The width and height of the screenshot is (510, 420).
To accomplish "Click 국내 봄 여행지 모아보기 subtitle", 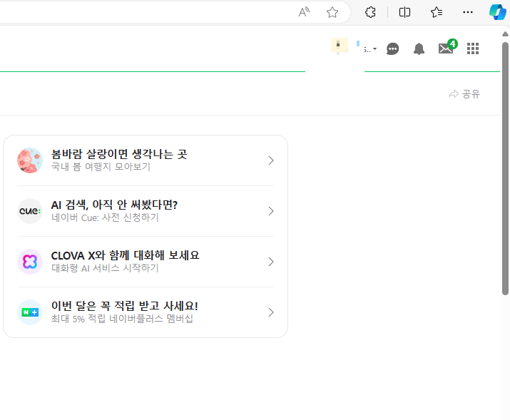I will pyautogui.click(x=101, y=167).
